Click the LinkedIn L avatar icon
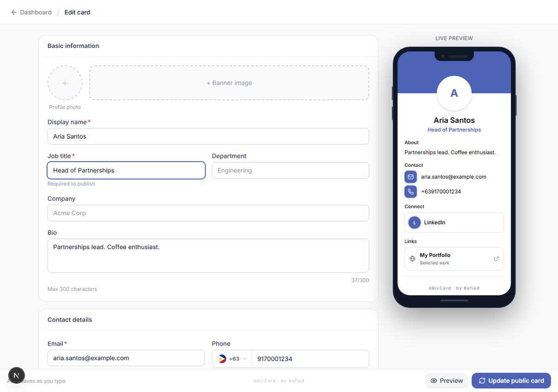This screenshot has width=558, height=392. coord(414,222)
